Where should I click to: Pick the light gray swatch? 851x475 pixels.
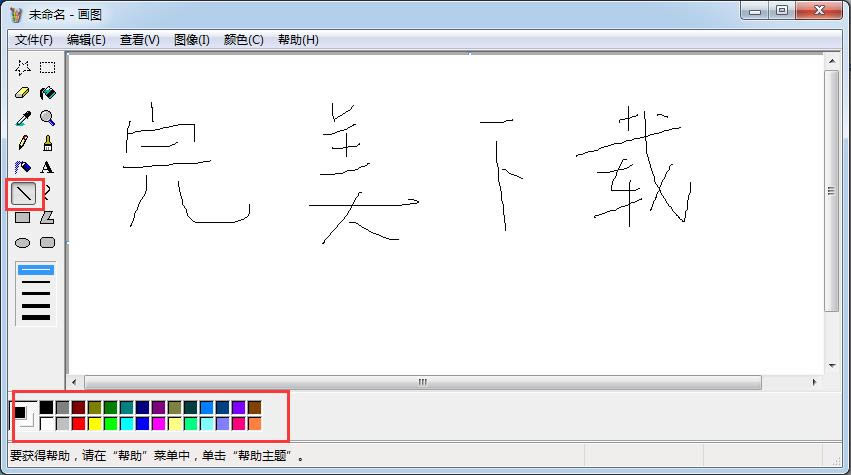63,423
